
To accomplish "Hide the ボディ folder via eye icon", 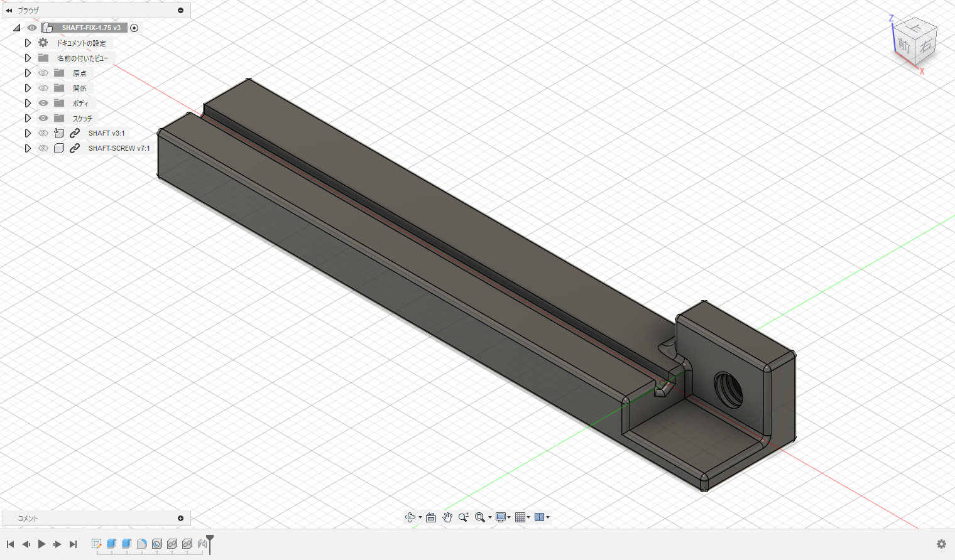I will point(43,103).
